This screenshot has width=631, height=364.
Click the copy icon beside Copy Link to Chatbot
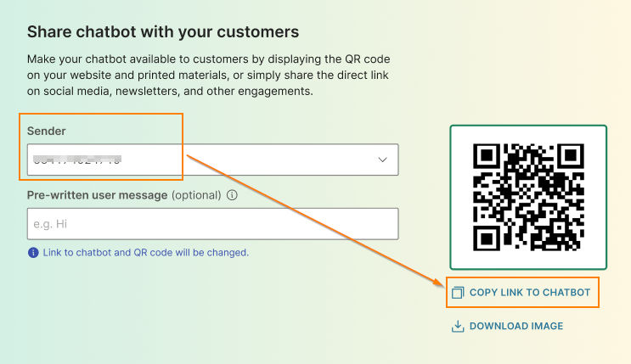pyautogui.click(x=458, y=293)
